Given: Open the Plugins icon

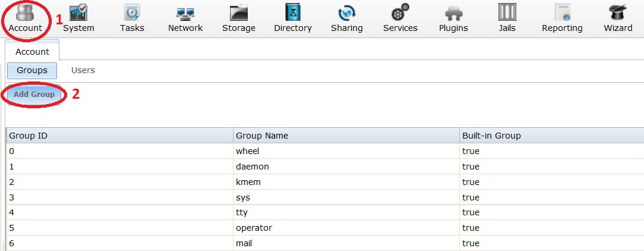Looking at the screenshot, I should pyautogui.click(x=453, y=13).
